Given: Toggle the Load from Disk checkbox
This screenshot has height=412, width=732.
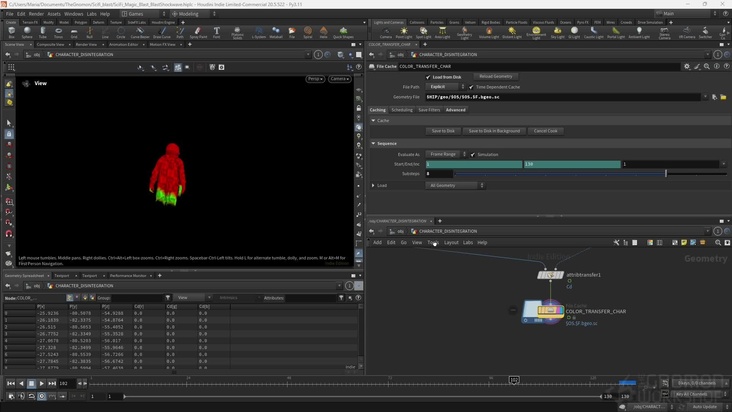Looking at the screenshot, I should point(429,76).
